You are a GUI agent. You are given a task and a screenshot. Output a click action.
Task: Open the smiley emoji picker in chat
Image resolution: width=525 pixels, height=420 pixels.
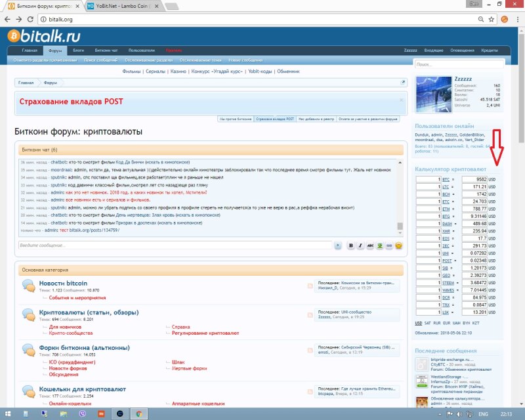click(398, 245)
